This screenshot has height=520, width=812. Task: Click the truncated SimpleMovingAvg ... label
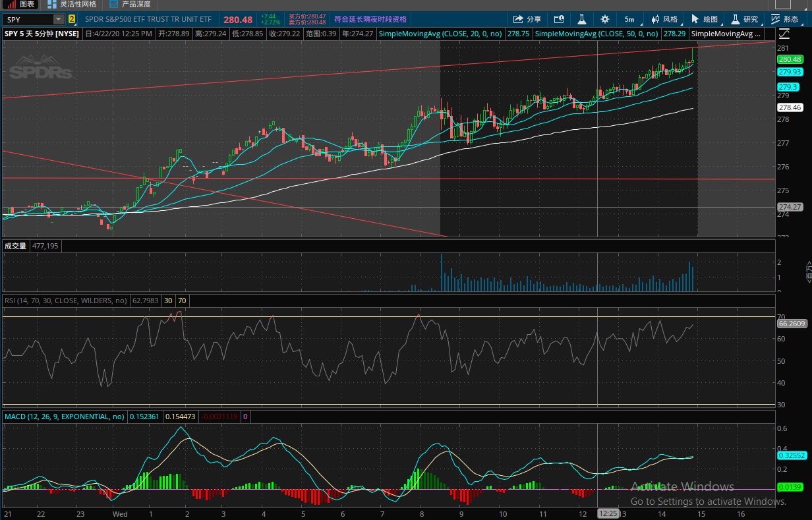(726, 33)
